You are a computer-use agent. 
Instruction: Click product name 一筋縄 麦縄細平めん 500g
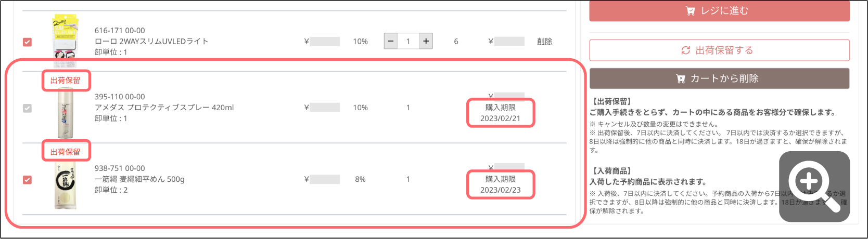[139, 179]
